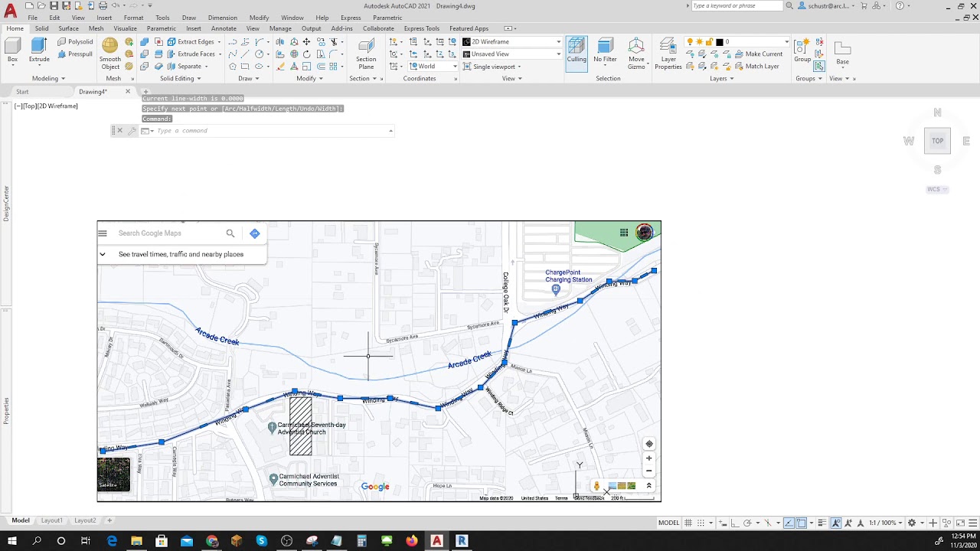Click the keyword search field
This screenshot has width=980, height=551.
click(737, 5)
